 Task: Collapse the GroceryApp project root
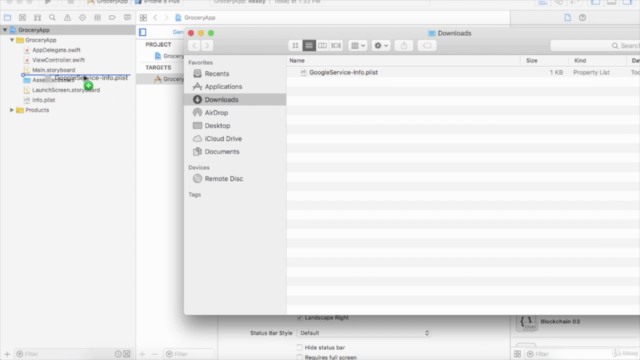[x=5, y=30]
